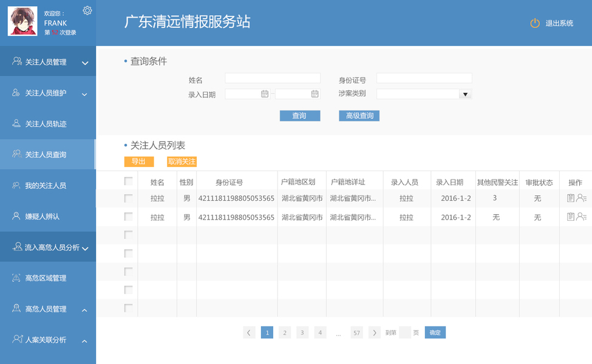592x364 pixels.
Task: Click the 高危人员管理 sidebar icon
Action: pos(16,308)
